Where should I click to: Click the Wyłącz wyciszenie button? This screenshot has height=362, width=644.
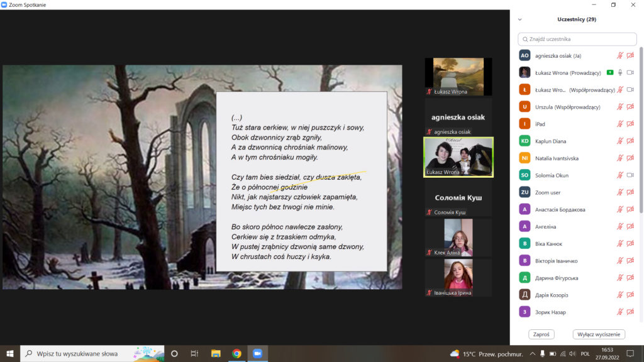click(x=599, y=334)
